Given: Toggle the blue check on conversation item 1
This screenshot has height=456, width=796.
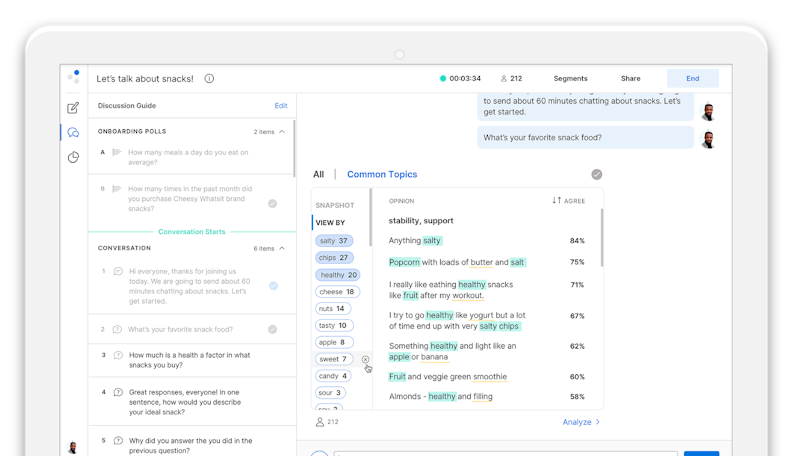Looking at the screenshot, I should tap(273, 286).
